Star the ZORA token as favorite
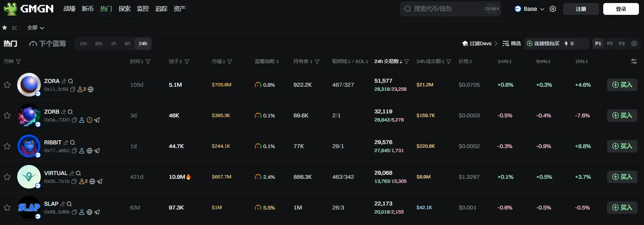644x225 pixels. click(7, 85)
